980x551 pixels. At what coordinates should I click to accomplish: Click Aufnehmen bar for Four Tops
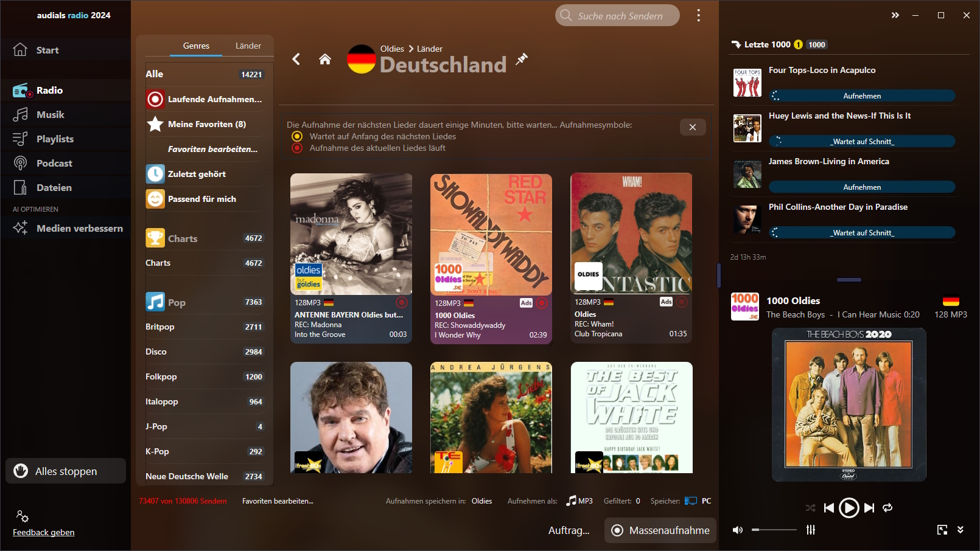pos(862,96)
